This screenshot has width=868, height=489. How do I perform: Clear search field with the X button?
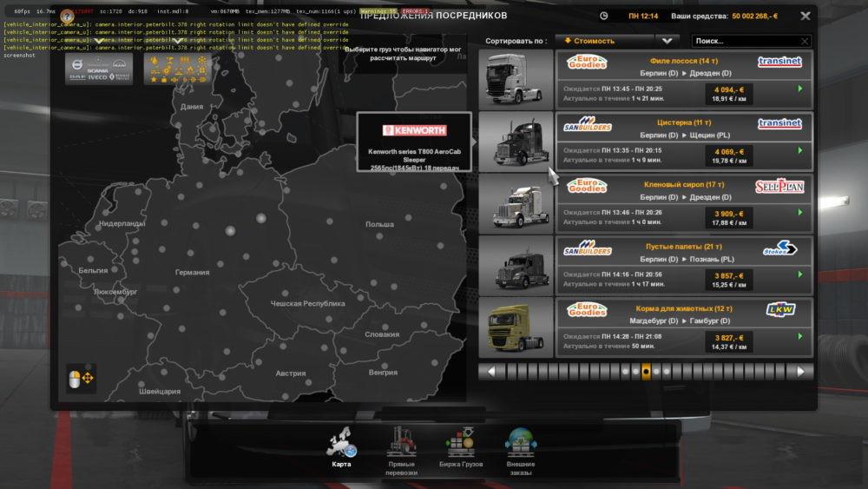[805, 41]
